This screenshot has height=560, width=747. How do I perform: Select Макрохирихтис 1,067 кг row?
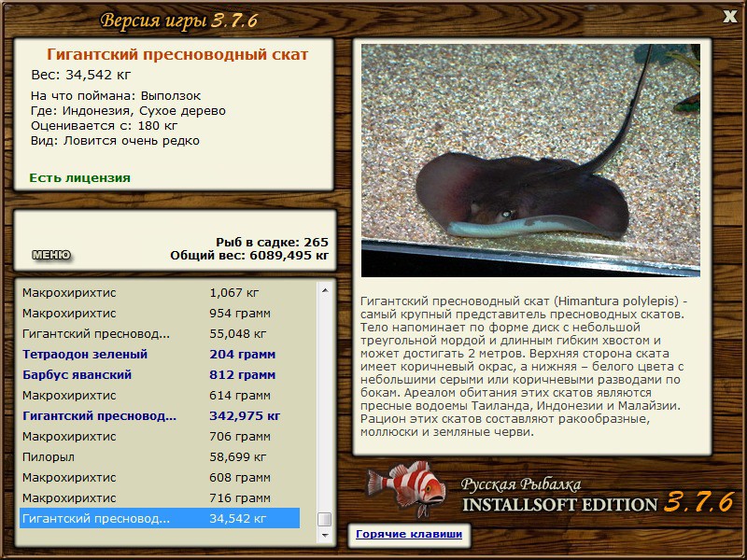point(160,292)
